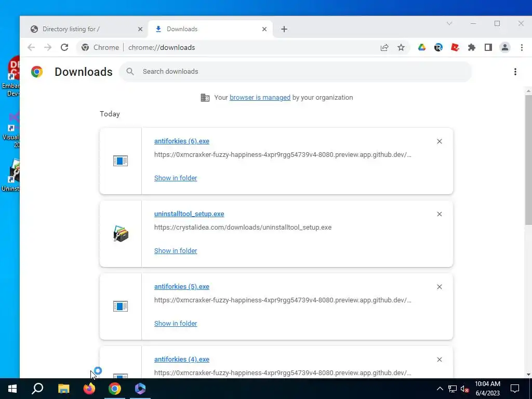Open the blue R extension icon
This screenshot has height=399, width=532.
438,47
